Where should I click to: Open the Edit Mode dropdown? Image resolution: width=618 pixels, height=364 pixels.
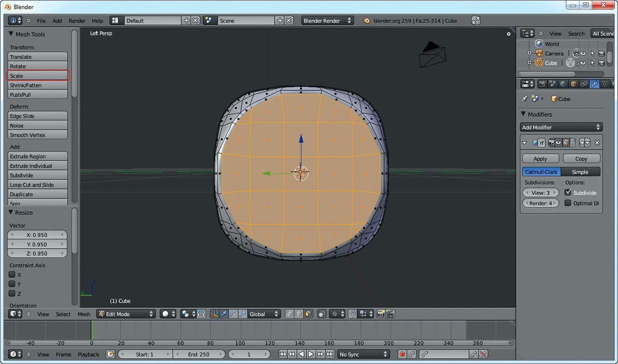coord(126,314)
